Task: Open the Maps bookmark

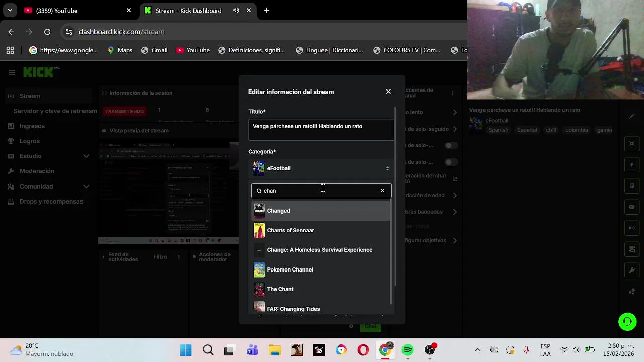Action: point(119,50)
